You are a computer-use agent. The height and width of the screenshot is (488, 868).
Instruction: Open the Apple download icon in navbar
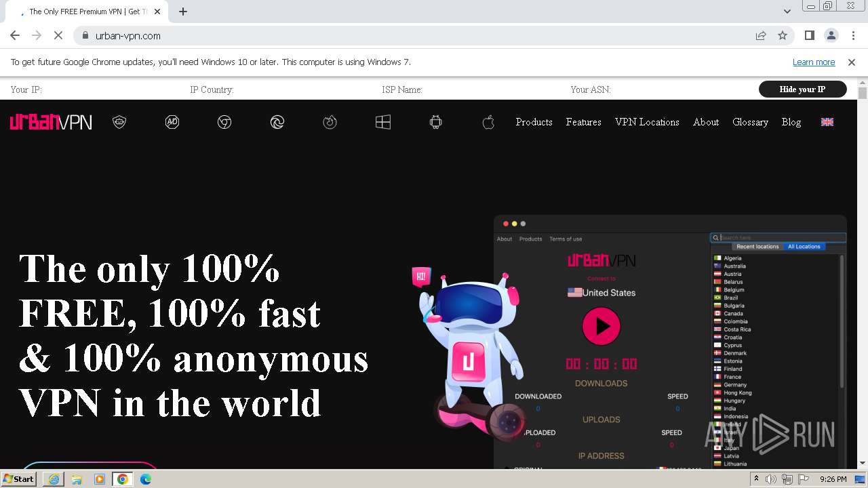point(488,122)
